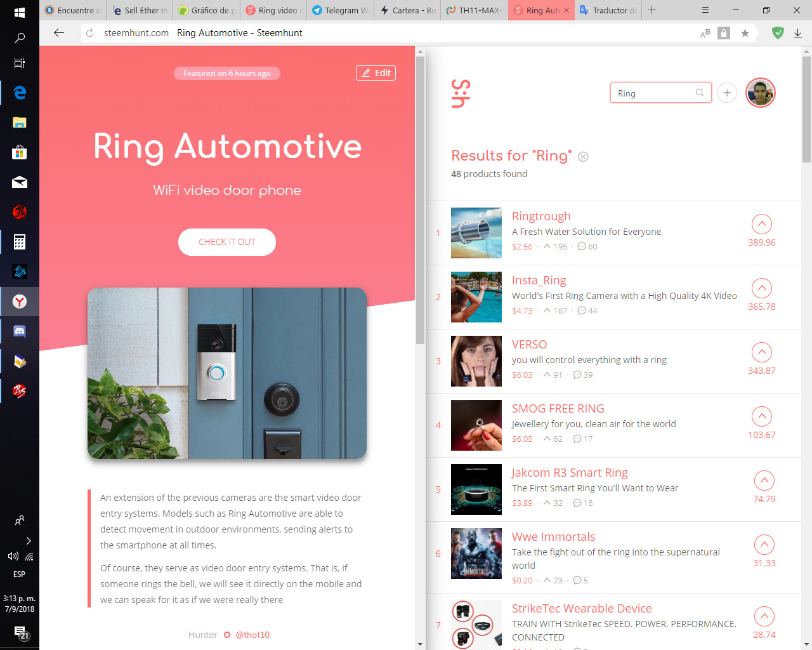Open the browser downloads arrow icon
812x650 pixels.
798,33
